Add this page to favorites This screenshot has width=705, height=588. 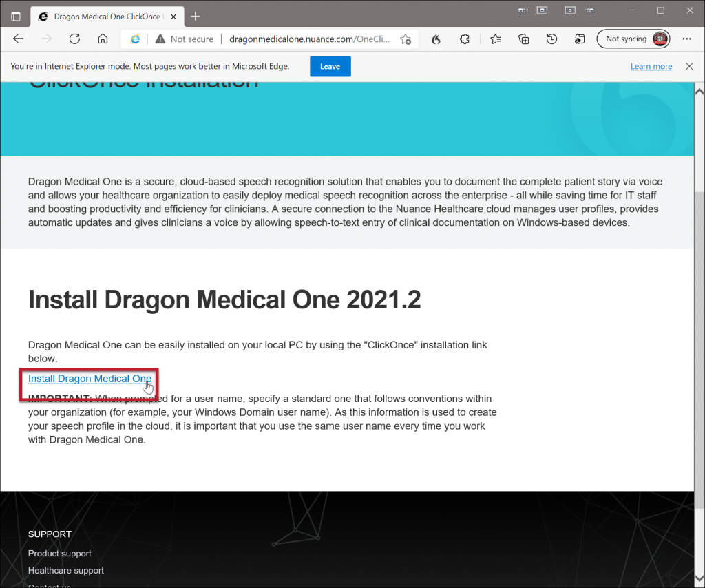(406, 39)
